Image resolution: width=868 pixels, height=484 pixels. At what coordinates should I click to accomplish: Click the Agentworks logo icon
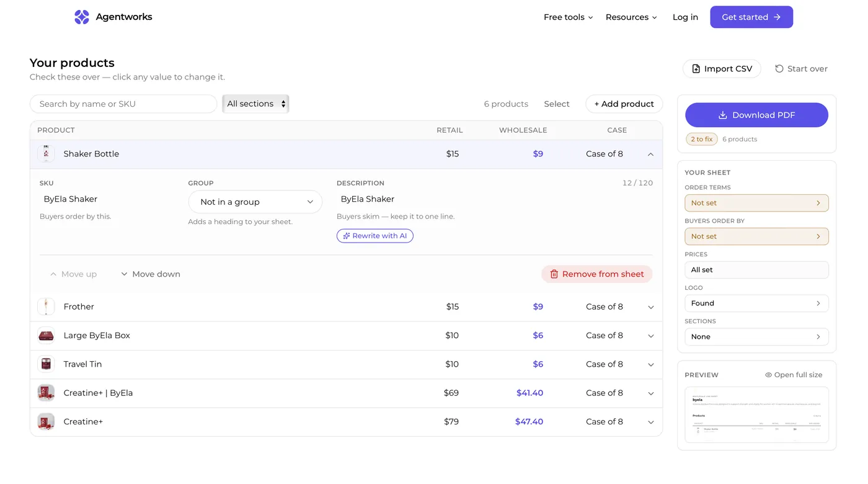pyautogui.click(x=82, y=17)
